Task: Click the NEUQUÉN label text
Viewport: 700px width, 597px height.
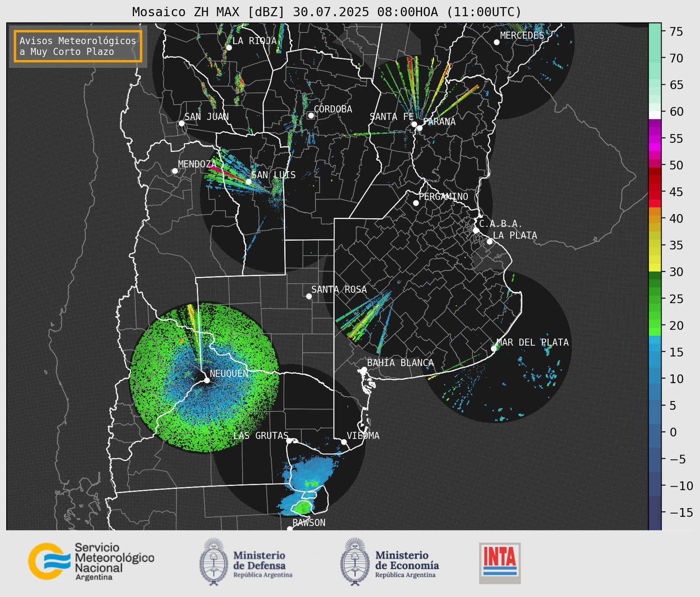Action: point(229,374)
